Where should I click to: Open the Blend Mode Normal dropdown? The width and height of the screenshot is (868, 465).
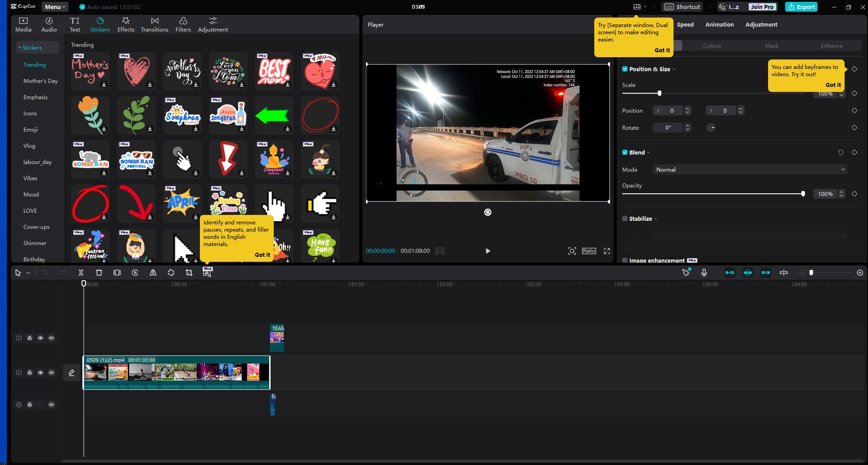pos(750,169)
